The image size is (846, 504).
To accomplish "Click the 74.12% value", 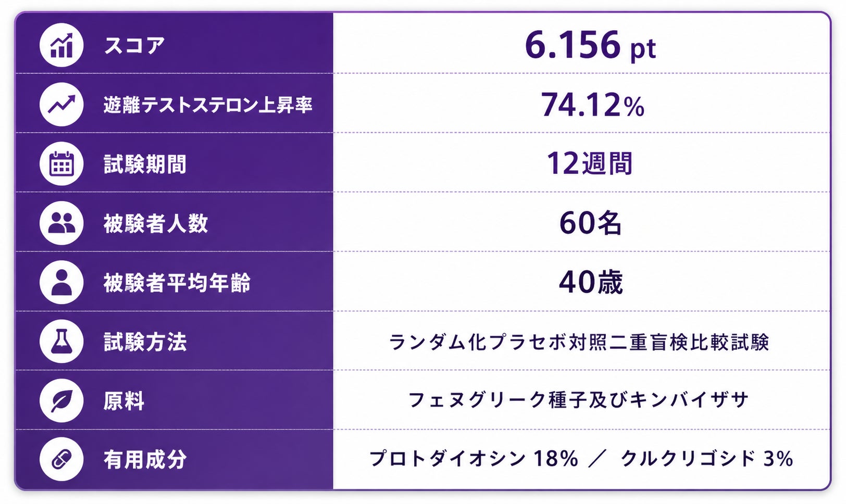I will tap(593, 105).
